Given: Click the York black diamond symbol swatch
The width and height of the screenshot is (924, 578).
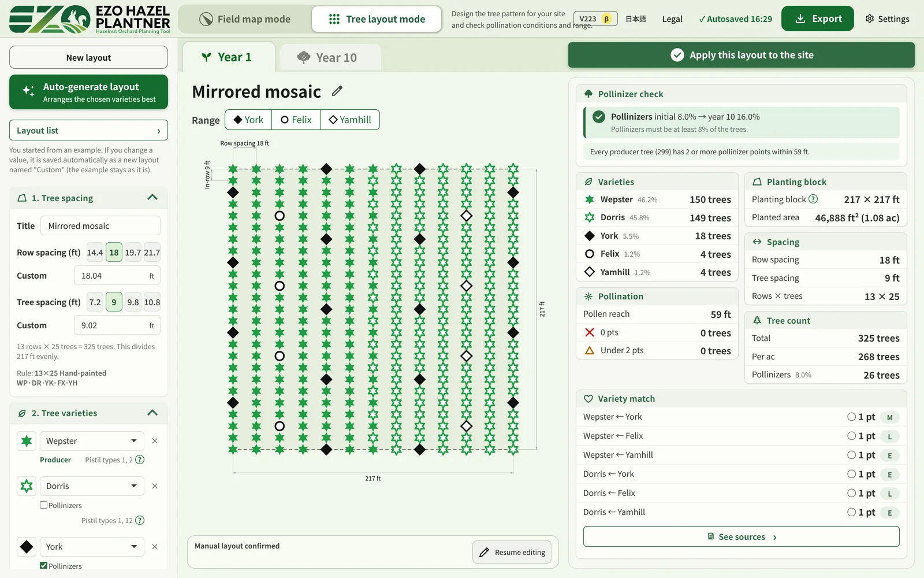Looking at the screenshot, I should tap(27, 547).
